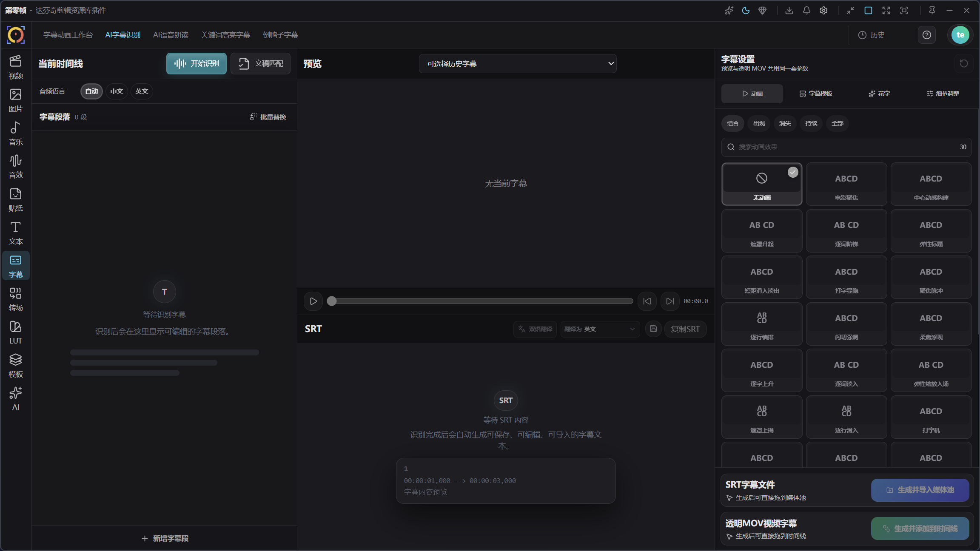This screenshot has width=980, height=551.
Task: Click the 文稿匹配 script match button
Action: [260, 63]
